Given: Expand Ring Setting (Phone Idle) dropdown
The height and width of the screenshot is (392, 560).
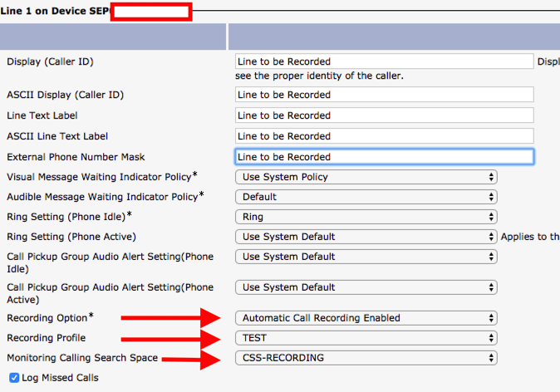Looking at the screenshot, I should tap(366, 217).
